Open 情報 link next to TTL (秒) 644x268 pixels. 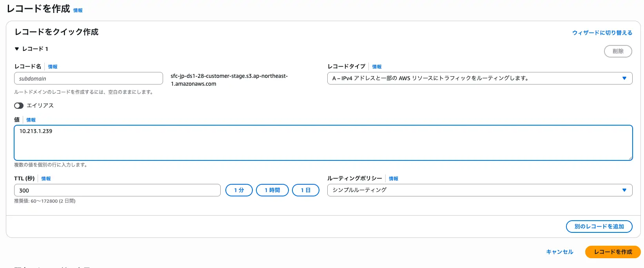point(46,179)
